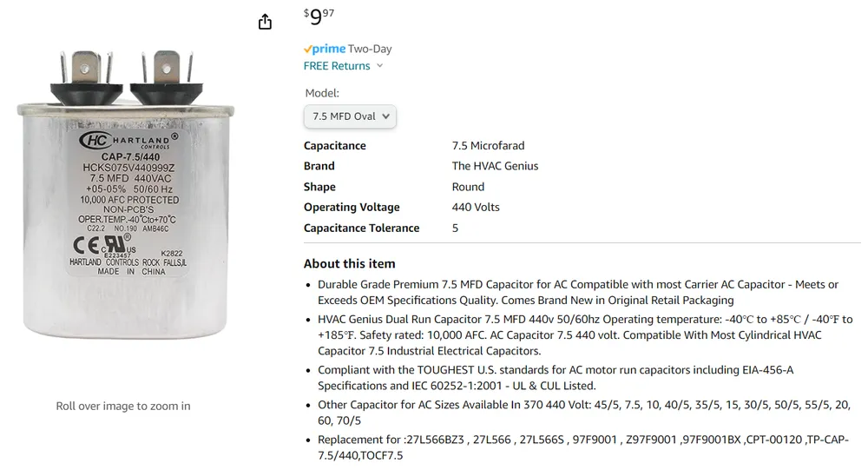Click the 'Roll over image to zoom in' text
Screen dimensions: 868x470
[x=123, y=406]
